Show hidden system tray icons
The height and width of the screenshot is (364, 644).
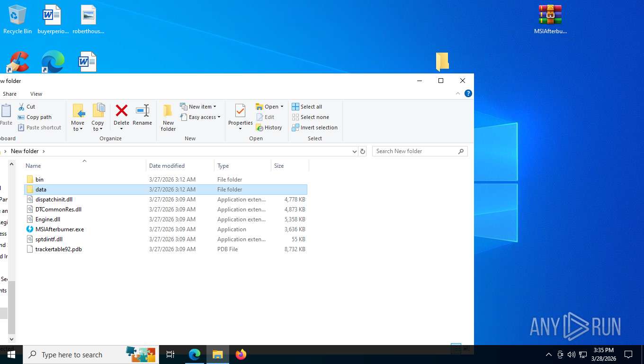click(549, 355)
